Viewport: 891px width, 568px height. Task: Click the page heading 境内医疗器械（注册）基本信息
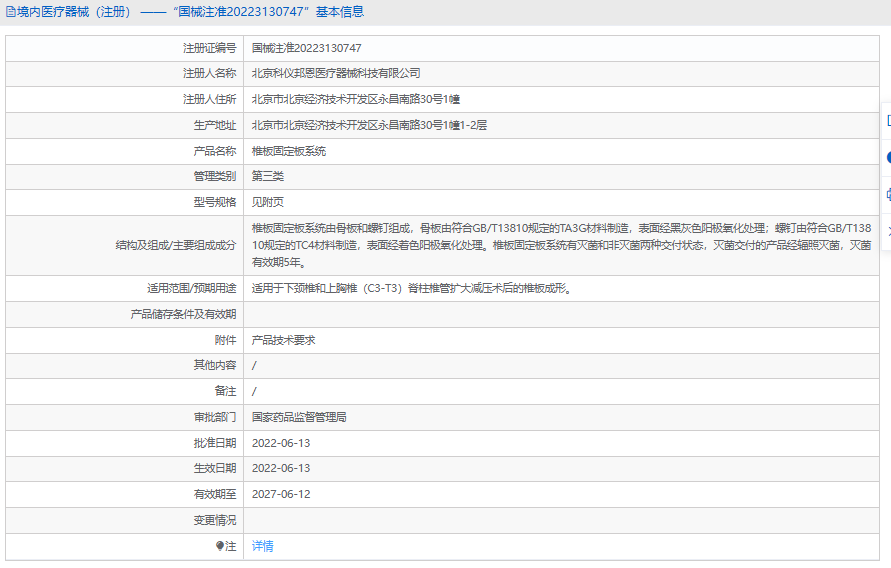(190, 12)
